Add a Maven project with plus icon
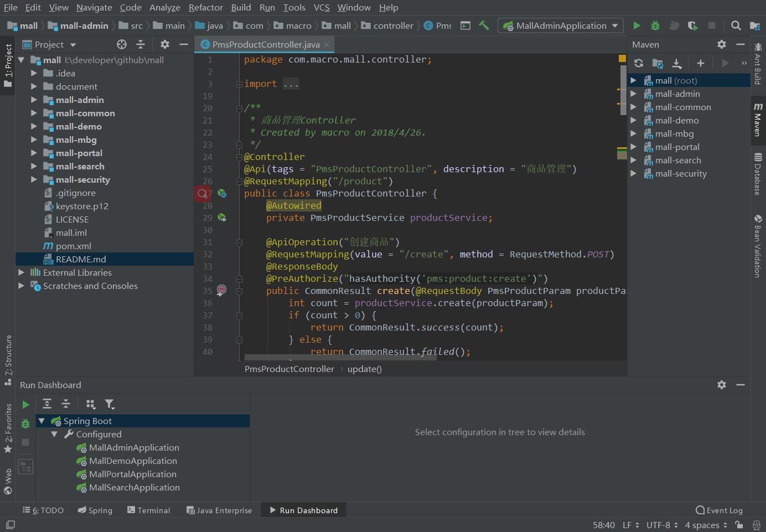 click(x=700, y=63)
